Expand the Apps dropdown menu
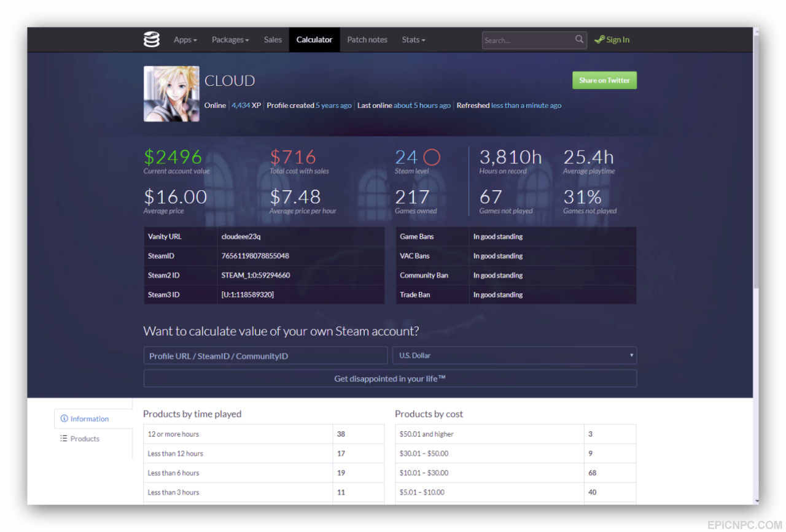 tap(185, 40)
